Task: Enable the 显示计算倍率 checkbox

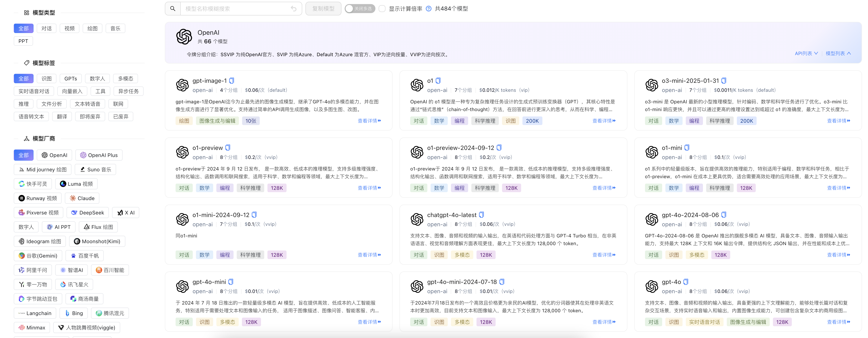Action: (382, 9)
